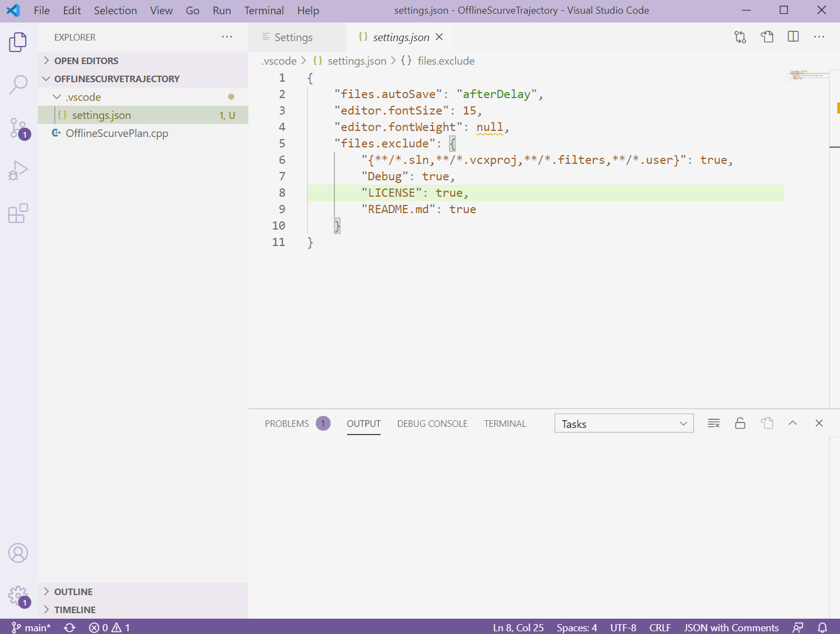This screenshot has width=840, height=634.
Task: Open notifications bell in status bar
Action: 822,627
